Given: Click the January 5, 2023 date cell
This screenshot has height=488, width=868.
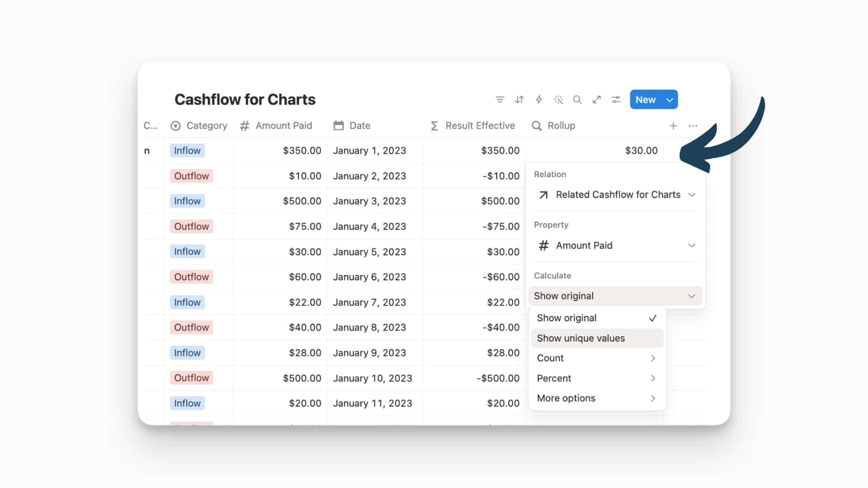Looking at the screenshot, I should pos(375,252).
